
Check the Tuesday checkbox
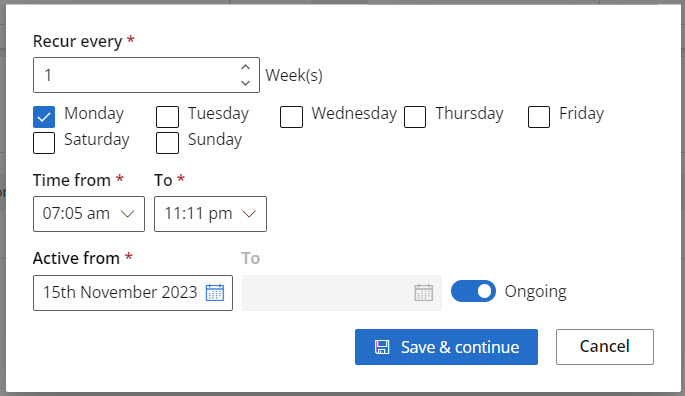(167, 117)
